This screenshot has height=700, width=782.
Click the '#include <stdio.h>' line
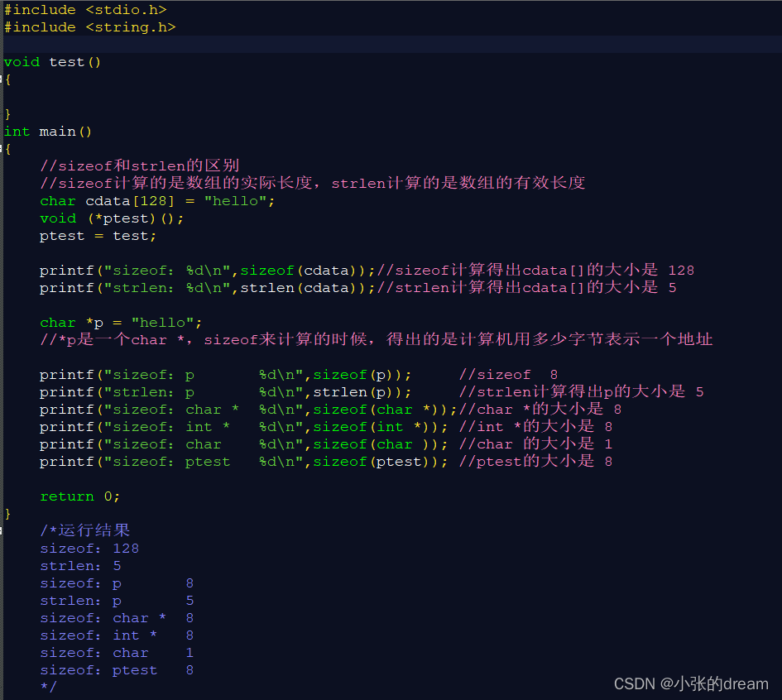pyautogui.click(x=85, y=10)
